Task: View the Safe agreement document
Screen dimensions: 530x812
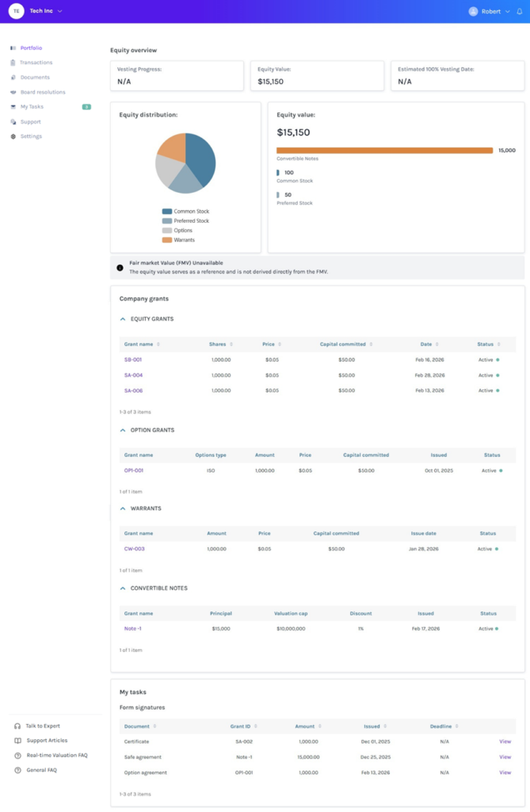Action: point(505,757)
